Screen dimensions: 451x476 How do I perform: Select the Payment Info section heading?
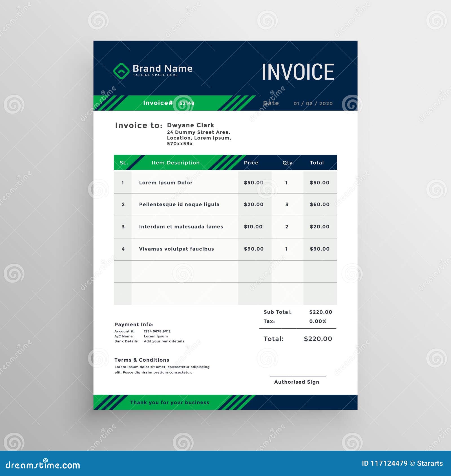click(x=135, y=324)
